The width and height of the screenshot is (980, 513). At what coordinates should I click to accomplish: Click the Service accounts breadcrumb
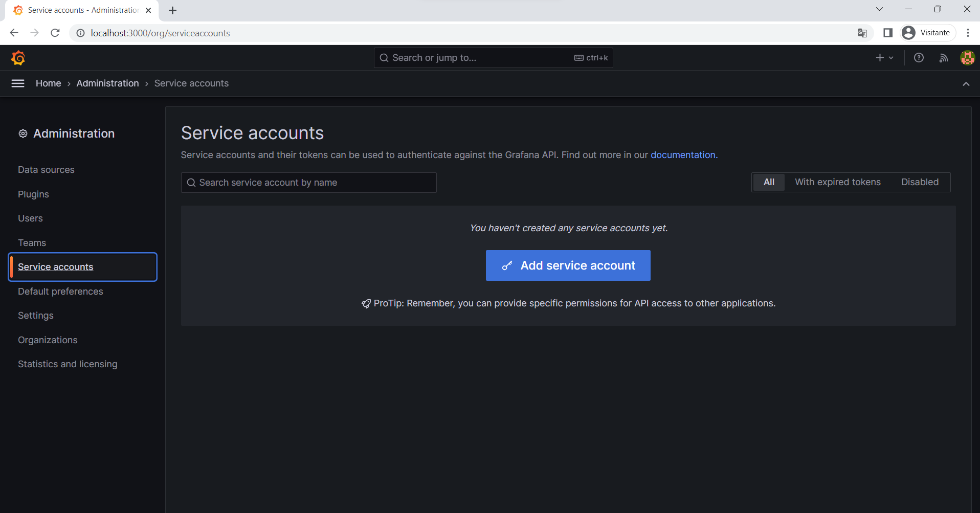pos(191,83)
